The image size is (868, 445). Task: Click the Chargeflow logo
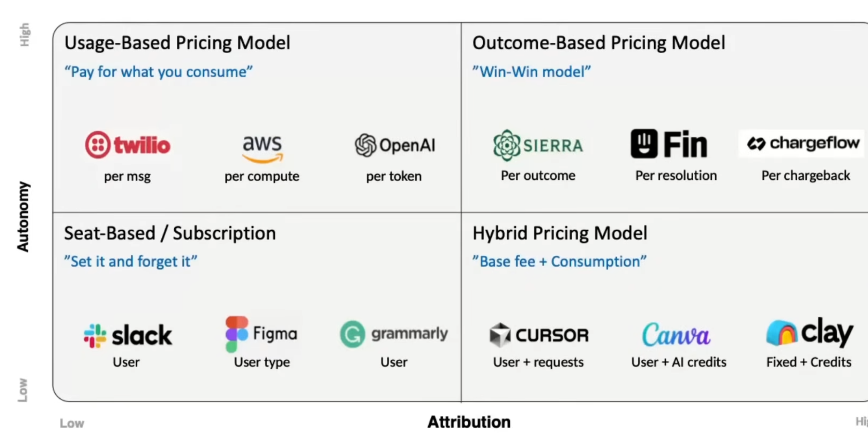pos(803,143)
